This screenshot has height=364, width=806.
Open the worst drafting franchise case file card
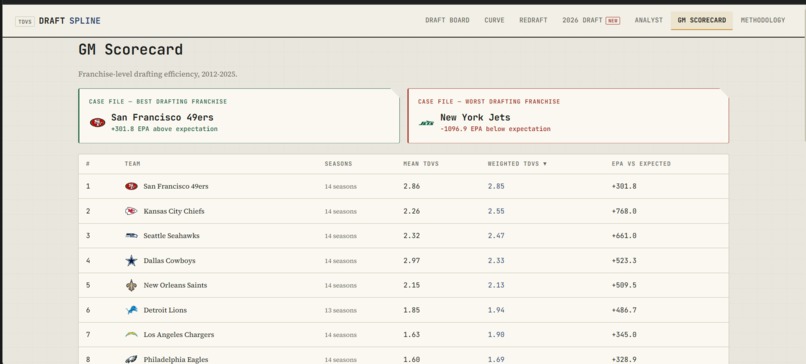pyautogui.click(x=568, y=116)
